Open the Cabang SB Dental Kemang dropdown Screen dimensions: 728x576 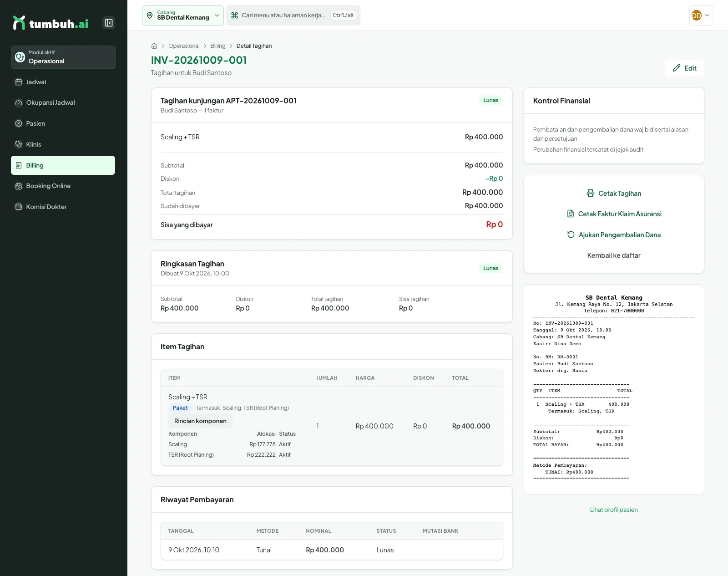[x=182, y=15]
